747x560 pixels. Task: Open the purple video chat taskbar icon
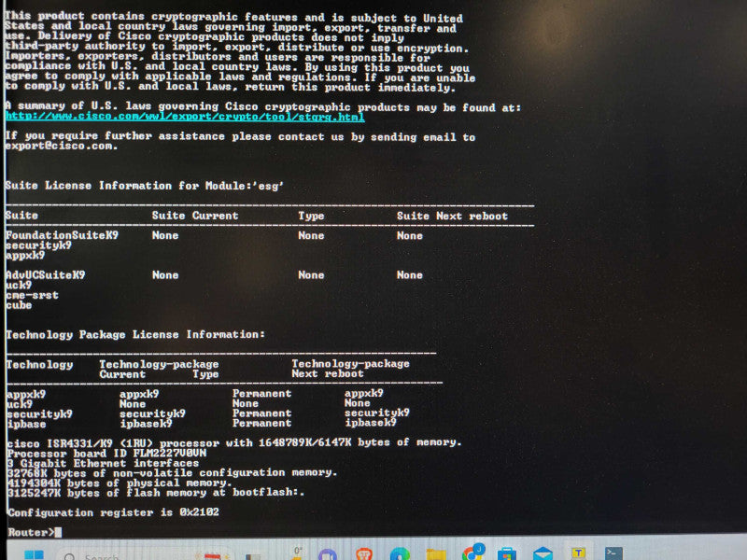pyautogui.click(x=328, y=554)
